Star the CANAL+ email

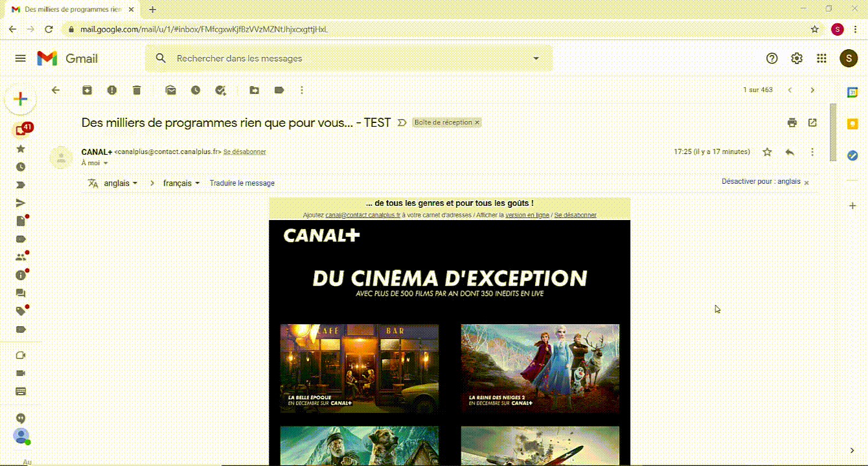coord(767,152)
